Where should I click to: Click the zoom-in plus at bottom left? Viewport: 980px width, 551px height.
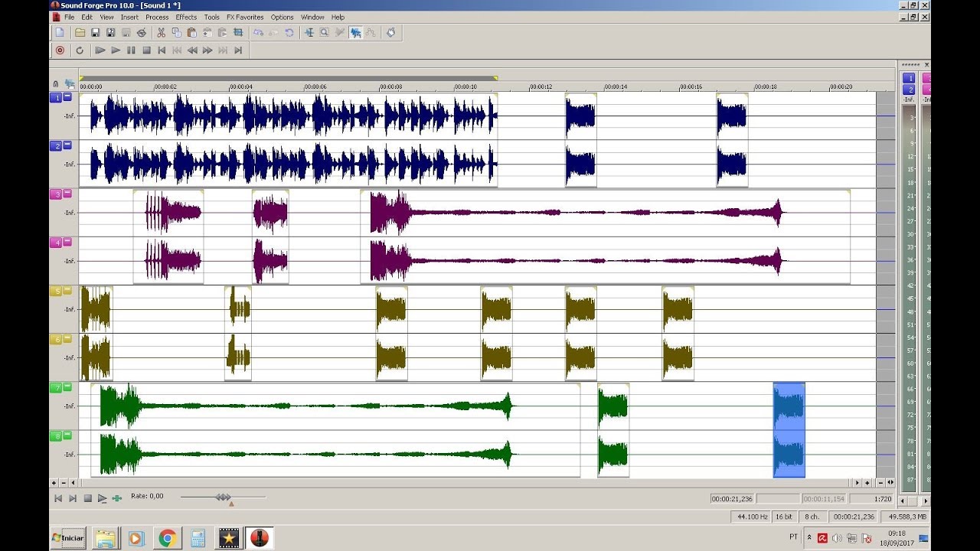[x=54, y=483]
